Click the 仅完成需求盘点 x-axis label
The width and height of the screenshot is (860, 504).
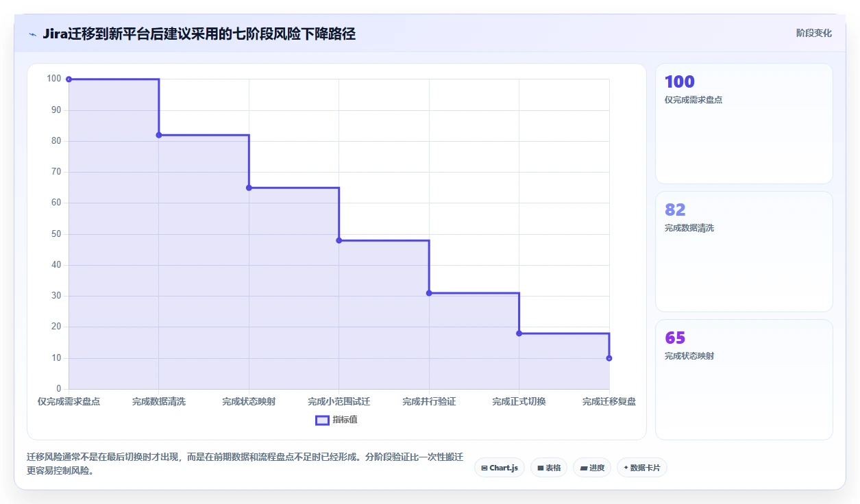[69, 402]
